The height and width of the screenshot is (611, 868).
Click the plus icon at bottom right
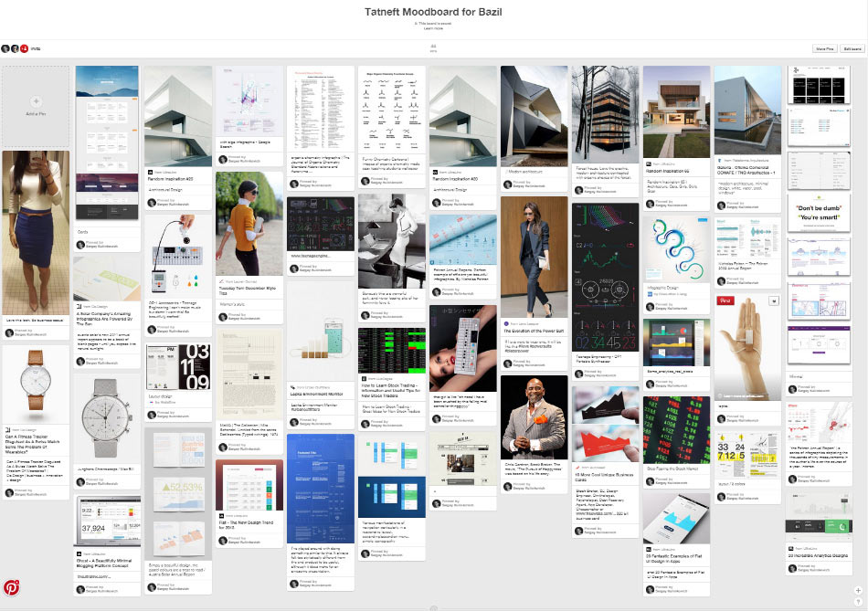(x=858, y=589)
